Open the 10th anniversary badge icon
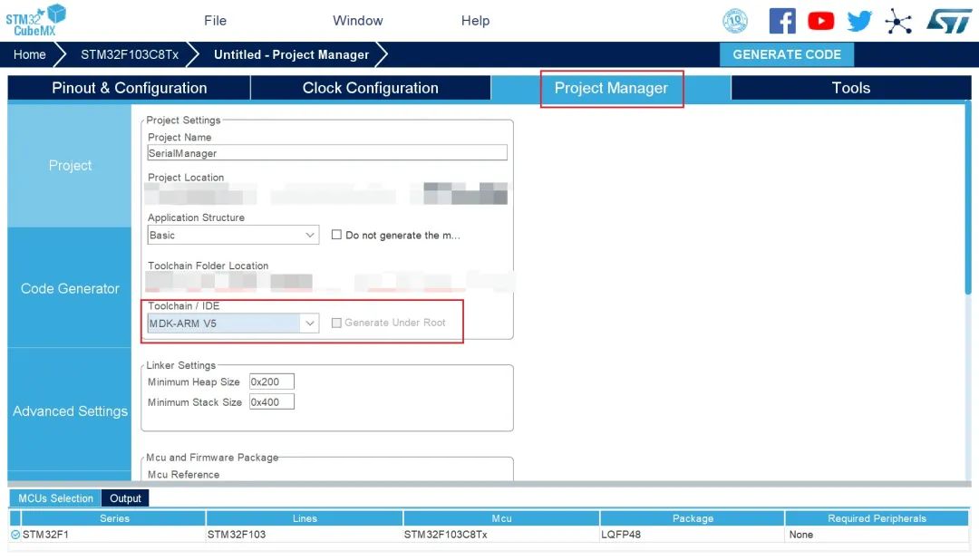 click(735, 21)
